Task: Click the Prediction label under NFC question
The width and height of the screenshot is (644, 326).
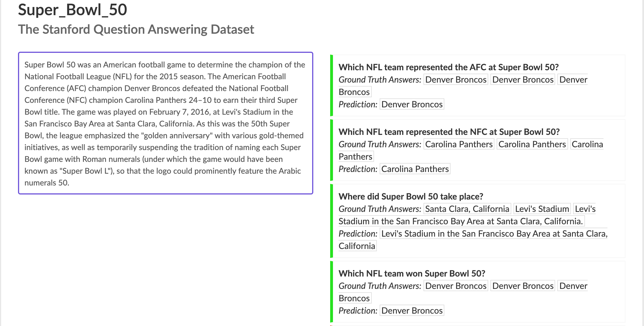Action: (358, 169)
